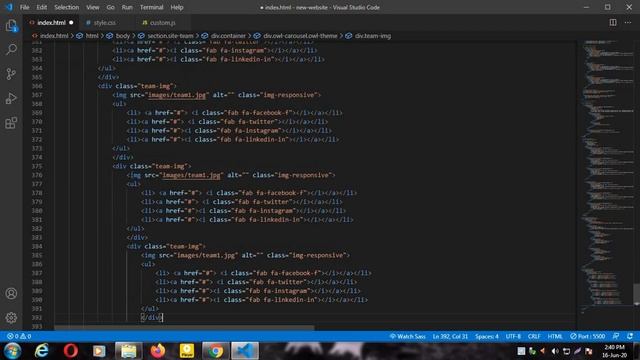
Task: Open the Extensions view
Action: 11,123
